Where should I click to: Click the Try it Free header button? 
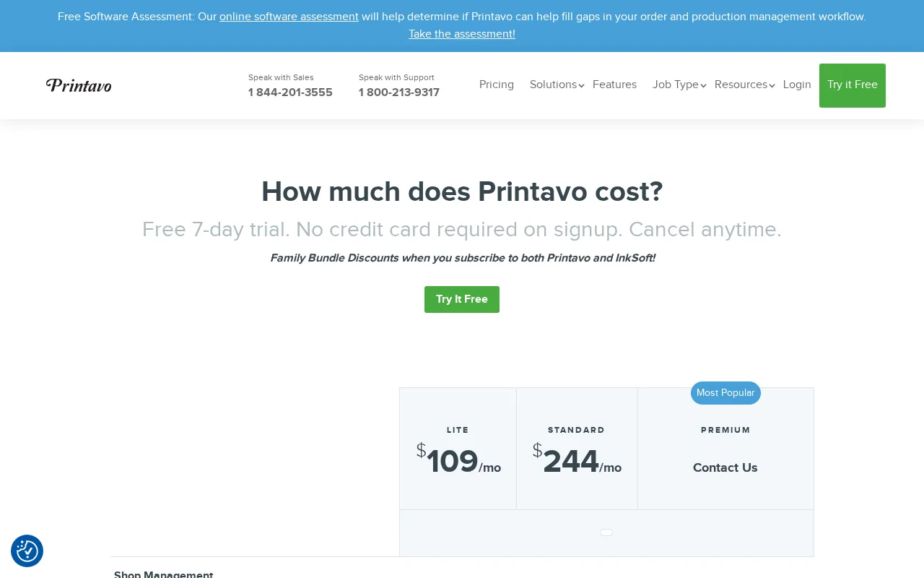point(853,85)
